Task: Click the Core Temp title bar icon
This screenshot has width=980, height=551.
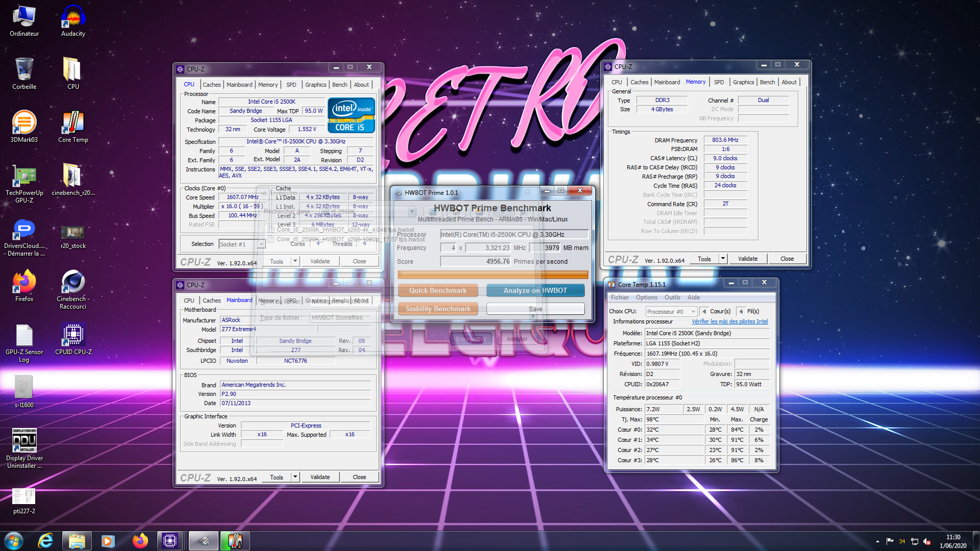Action: click(611, 284)
